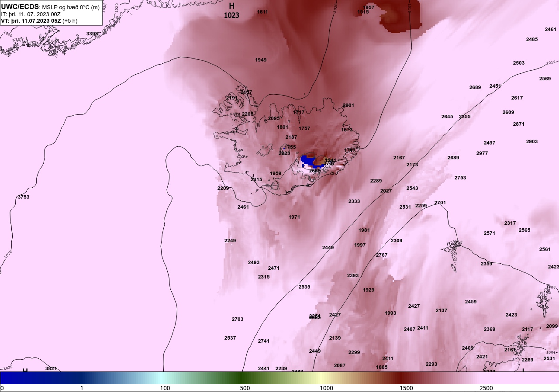This screenshot has height=392, width=559.
Task: Click the 2903 height value
Action: click(x=532, y=141)
